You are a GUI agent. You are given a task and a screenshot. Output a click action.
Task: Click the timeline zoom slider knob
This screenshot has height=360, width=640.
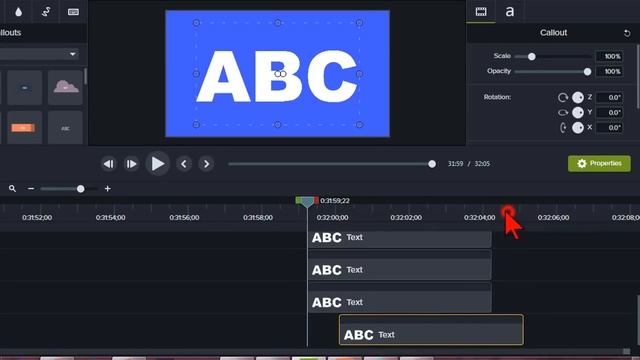[x=80, y=189]
